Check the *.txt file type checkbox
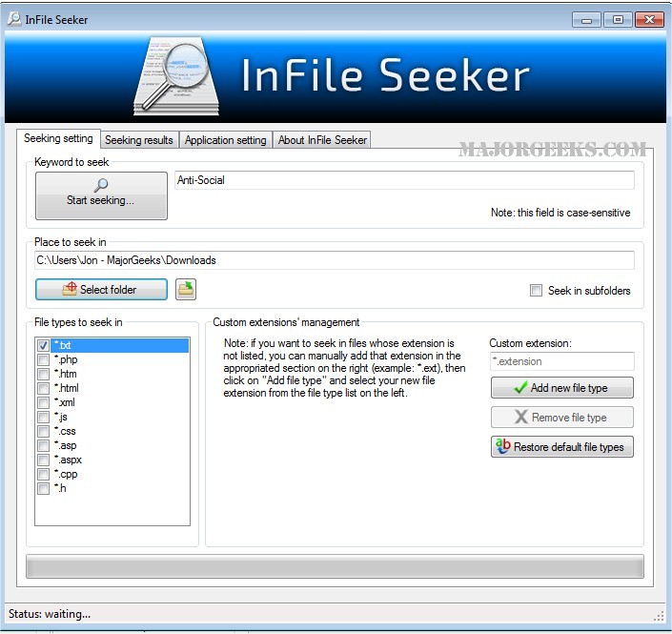This screenshot has height=634, width=672. pyautogui.click(x=43, y=345)
